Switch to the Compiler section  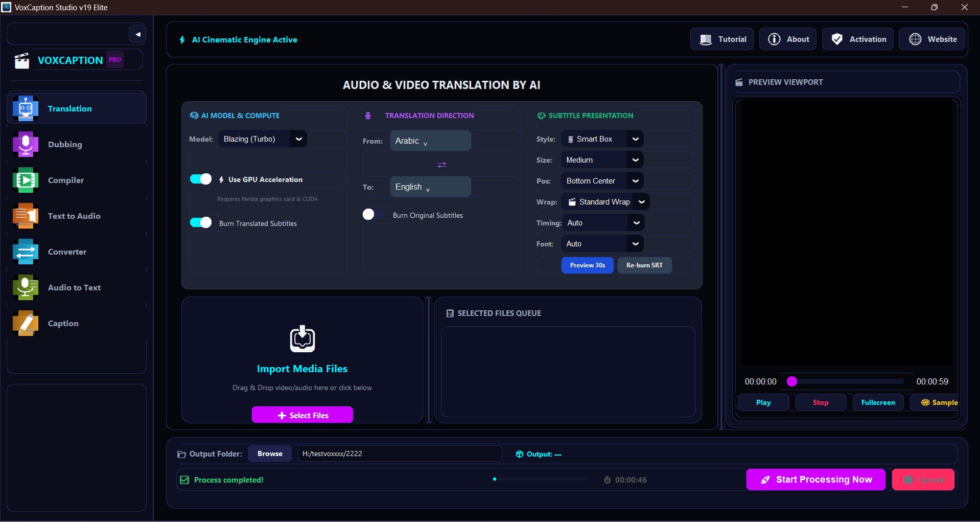pyautogui.click(x=77, y=180)
